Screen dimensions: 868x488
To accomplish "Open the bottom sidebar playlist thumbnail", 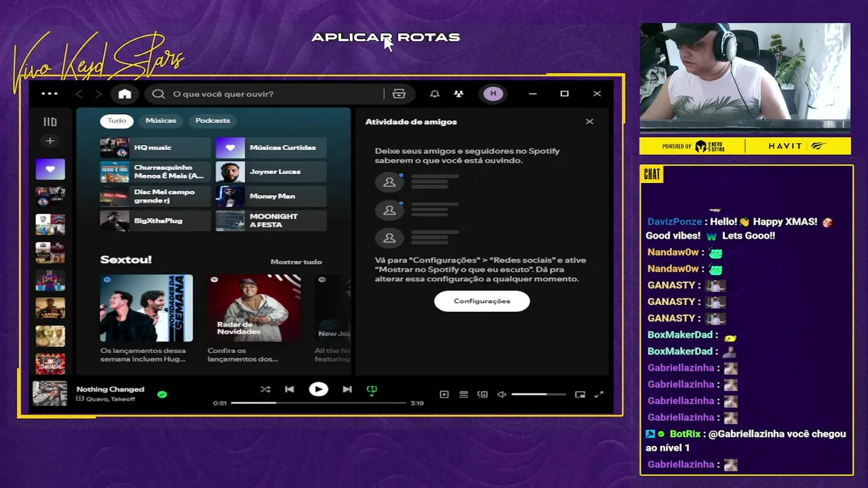I will [50, 364].
